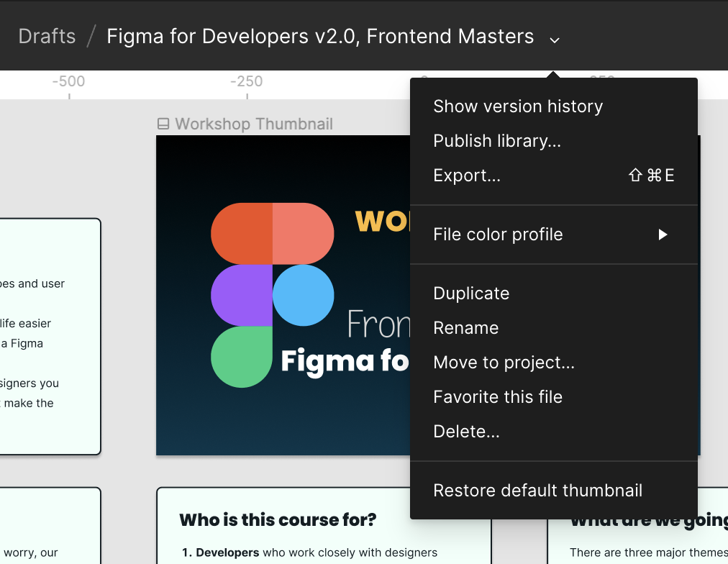
Task: Open Move to project dialog
Action: coord(504,362)
